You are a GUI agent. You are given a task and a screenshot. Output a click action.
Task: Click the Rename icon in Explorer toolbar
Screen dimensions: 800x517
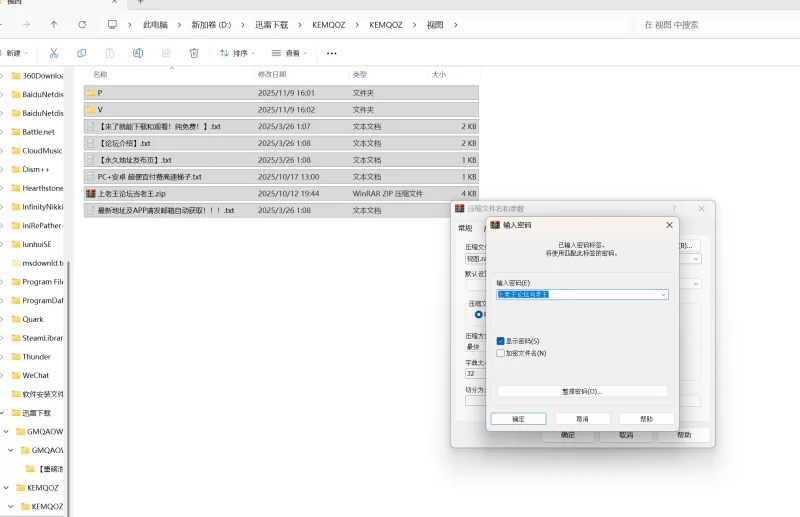(138, 53)
